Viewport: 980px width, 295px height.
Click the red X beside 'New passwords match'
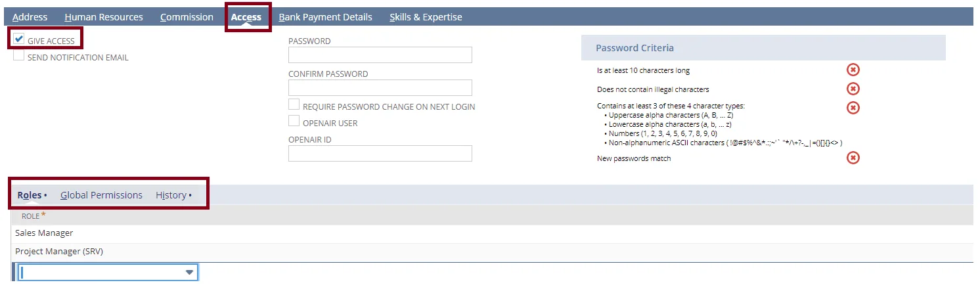(853, 158)
